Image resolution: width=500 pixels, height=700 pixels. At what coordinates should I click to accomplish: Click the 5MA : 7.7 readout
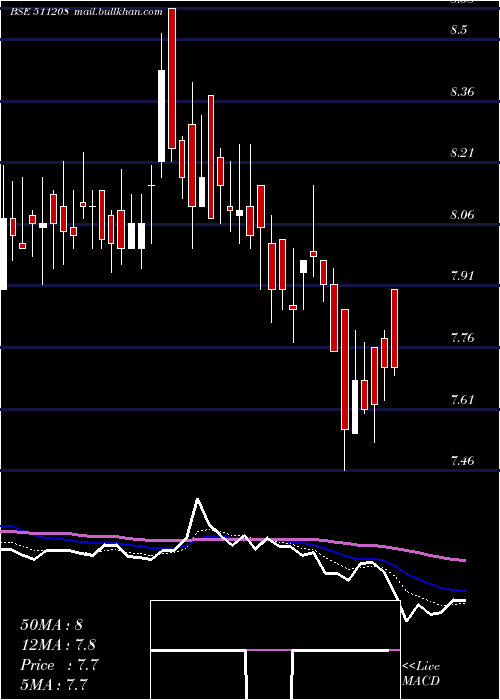(54, 684)
